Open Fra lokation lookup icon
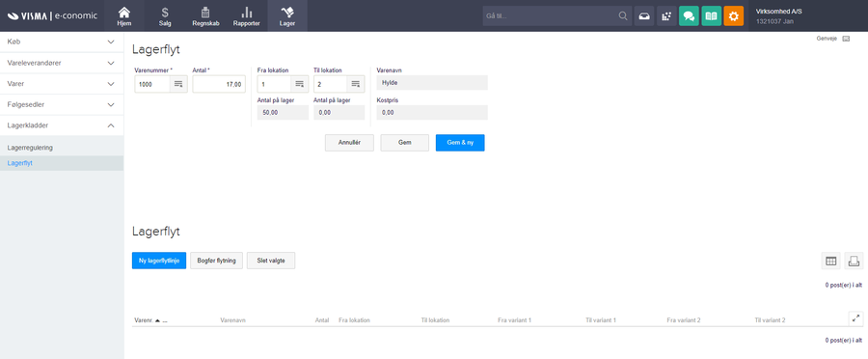The width and height of the screenshot is (868, 359). click(x=299, y=84)
